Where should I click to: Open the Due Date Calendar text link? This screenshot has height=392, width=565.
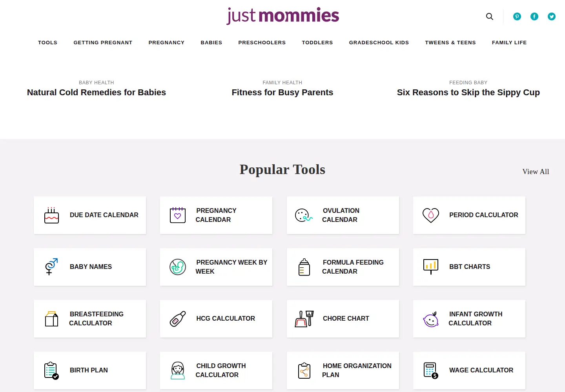(104, 215)
